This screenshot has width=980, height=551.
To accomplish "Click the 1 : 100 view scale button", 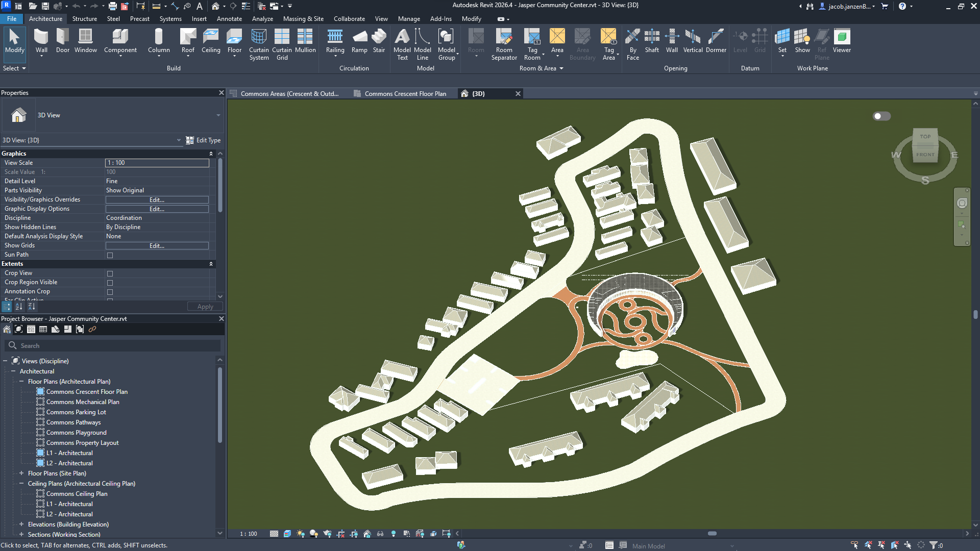I will [249, 534].
